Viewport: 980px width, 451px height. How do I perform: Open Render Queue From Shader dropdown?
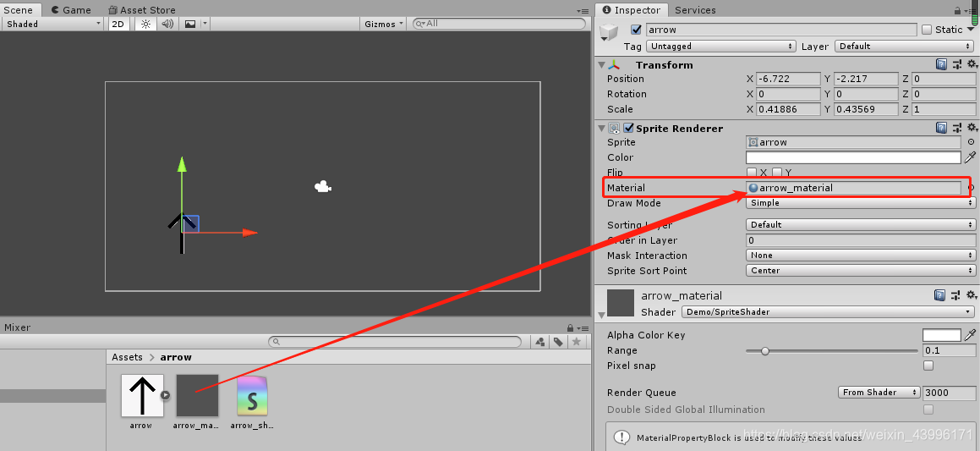click(x=879, y=393)
